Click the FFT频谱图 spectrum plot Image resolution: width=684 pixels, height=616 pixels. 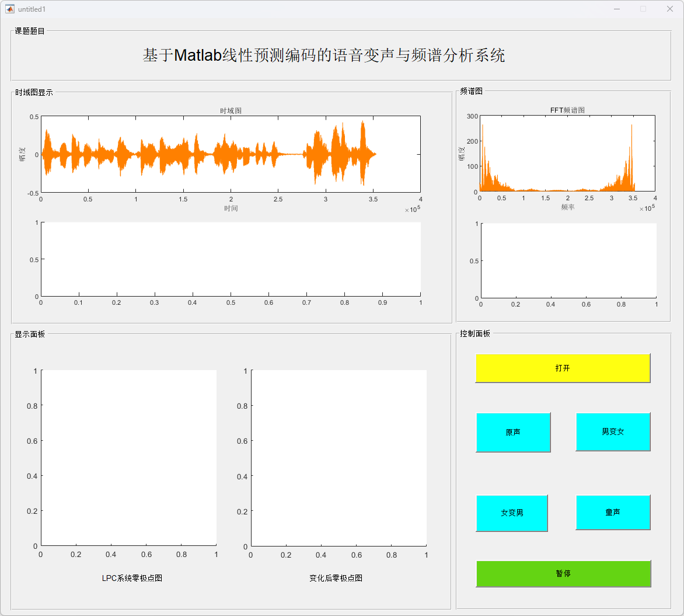point(567,154)
